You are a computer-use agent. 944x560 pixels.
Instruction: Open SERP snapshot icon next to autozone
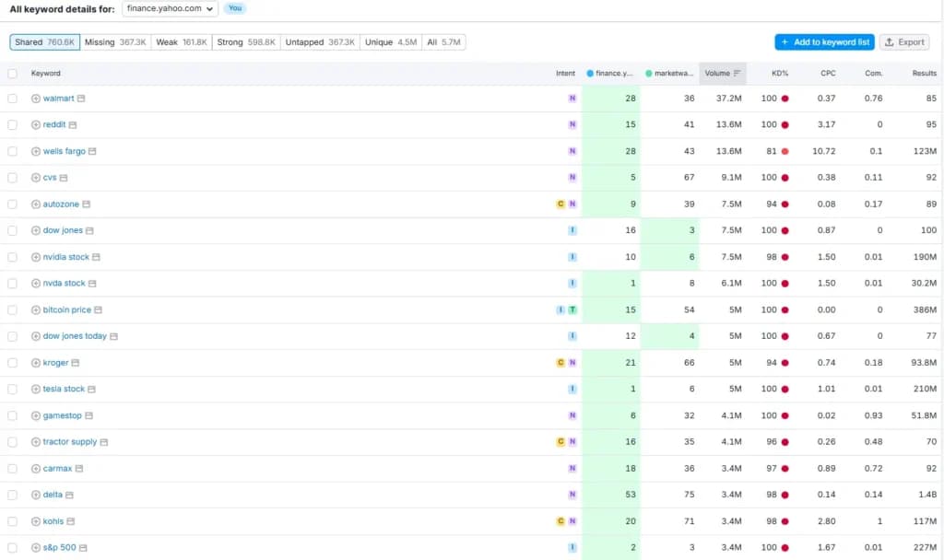click(87, 204)
